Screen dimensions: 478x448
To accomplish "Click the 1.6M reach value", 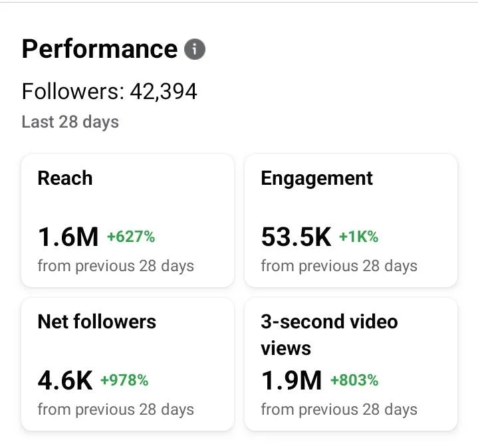I will click(x=68, y=237).
